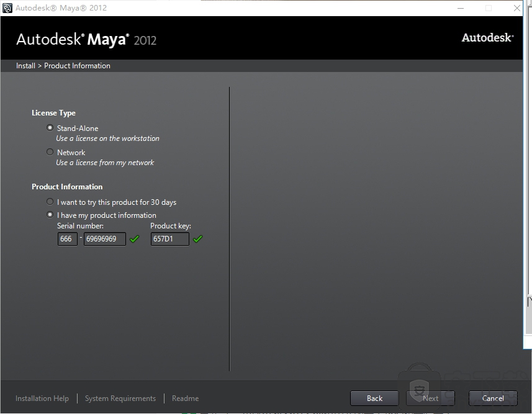Close the Maya 2012 installer window
This screenshot has width=532, height=414.
[x=517, y=8]
